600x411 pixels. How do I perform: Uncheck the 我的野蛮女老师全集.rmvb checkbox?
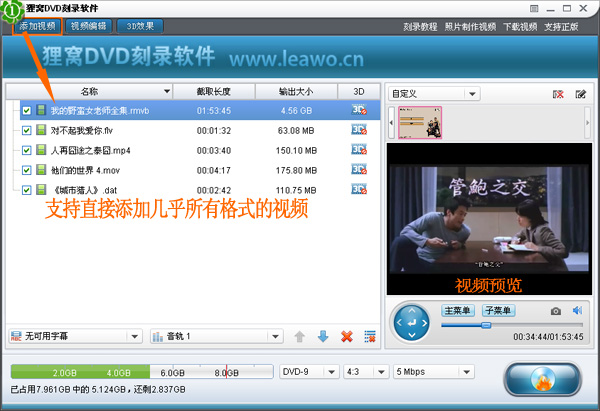(26, 111)
